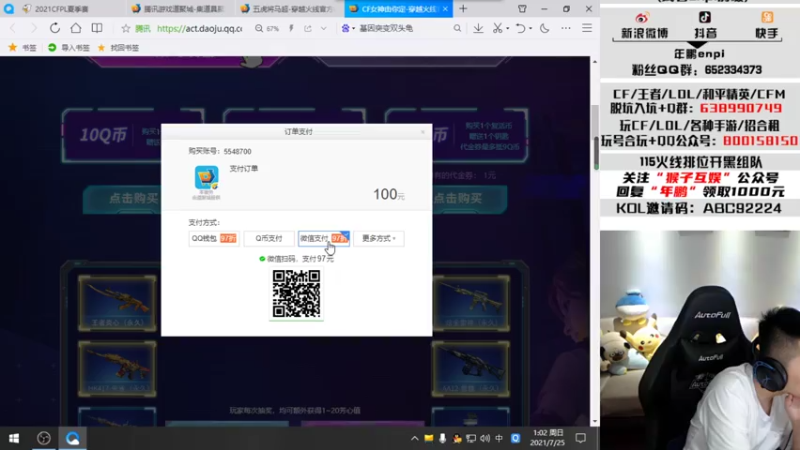Click the QQ browser logo in title bar
Screen dimensions: 800x450
tap(9, 9)
